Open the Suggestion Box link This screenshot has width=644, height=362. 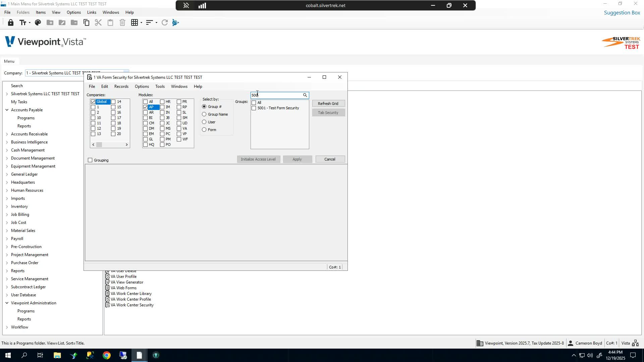click(x=622, y=13)
